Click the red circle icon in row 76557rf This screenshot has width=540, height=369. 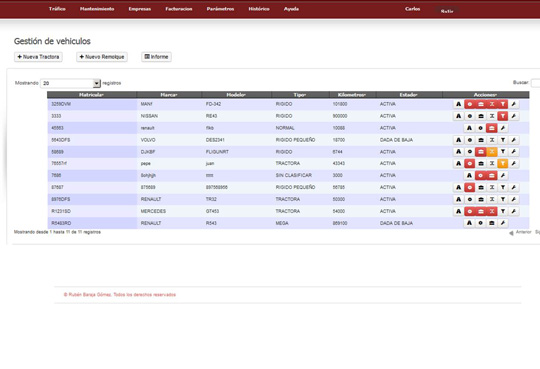[470, 164]
